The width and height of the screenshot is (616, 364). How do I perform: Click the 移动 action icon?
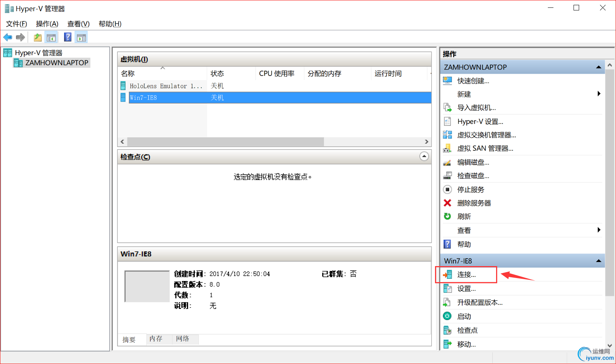447,344
